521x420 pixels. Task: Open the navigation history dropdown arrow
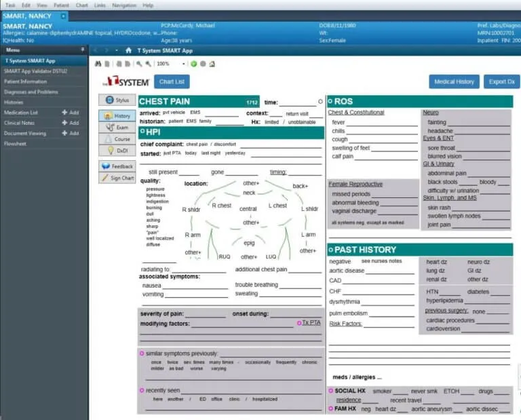pos(117,50)
